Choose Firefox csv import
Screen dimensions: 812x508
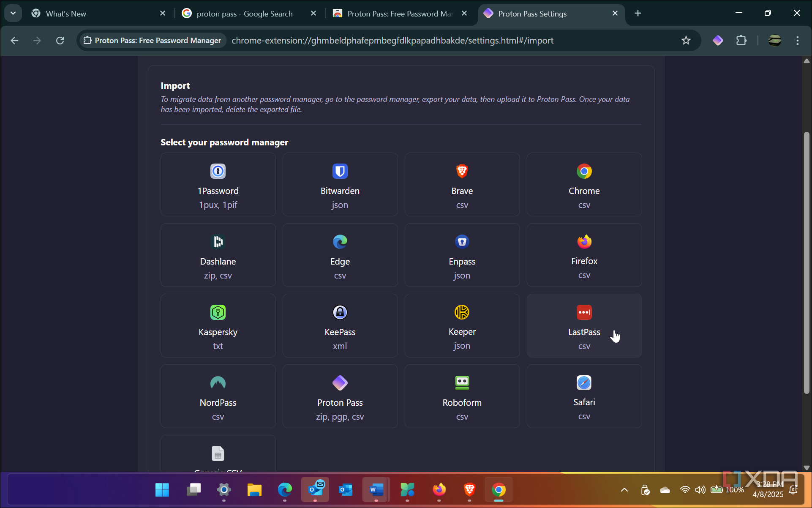[x=584, y=255]
